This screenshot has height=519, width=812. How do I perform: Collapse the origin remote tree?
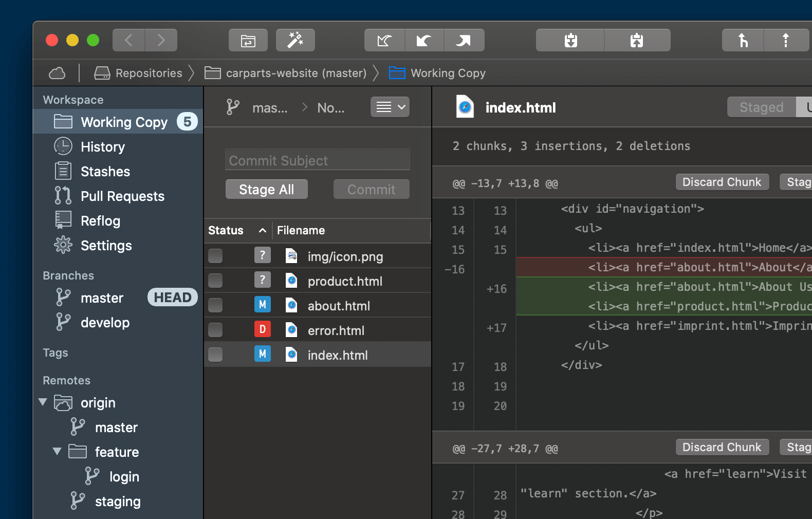point(43,402)
